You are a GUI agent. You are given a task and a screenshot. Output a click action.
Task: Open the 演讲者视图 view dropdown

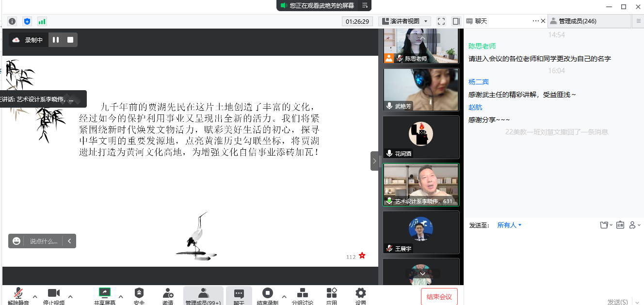point(404,21)
